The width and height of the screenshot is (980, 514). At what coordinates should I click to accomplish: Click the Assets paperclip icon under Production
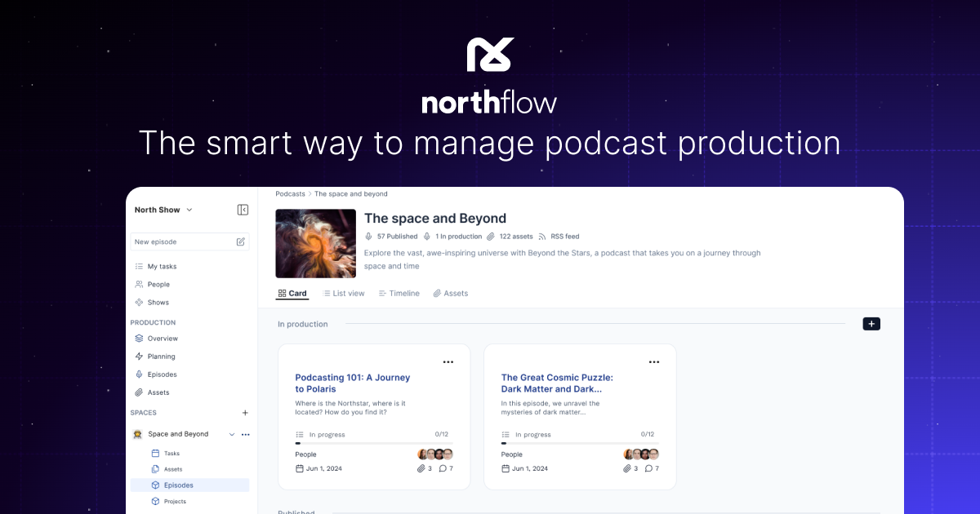pos(140,392)
